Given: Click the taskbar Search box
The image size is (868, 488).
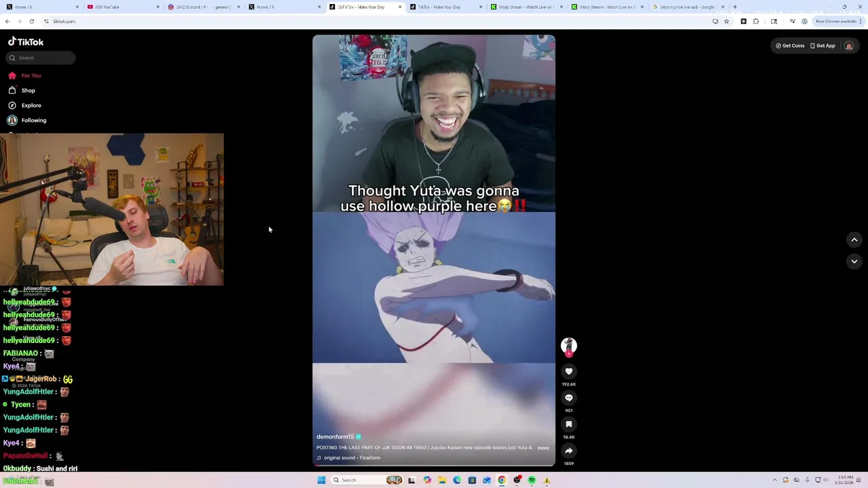Looking at the screenshot, I should point(367,480).
